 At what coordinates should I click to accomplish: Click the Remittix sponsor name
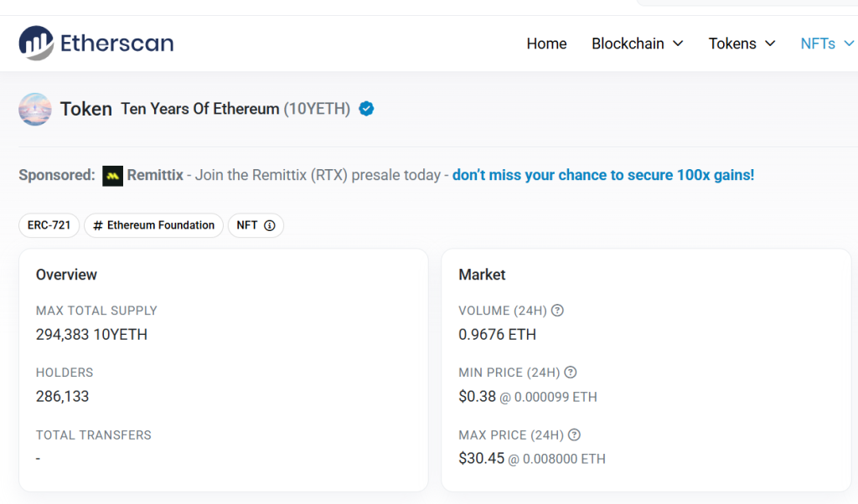(x=155, y=175)
